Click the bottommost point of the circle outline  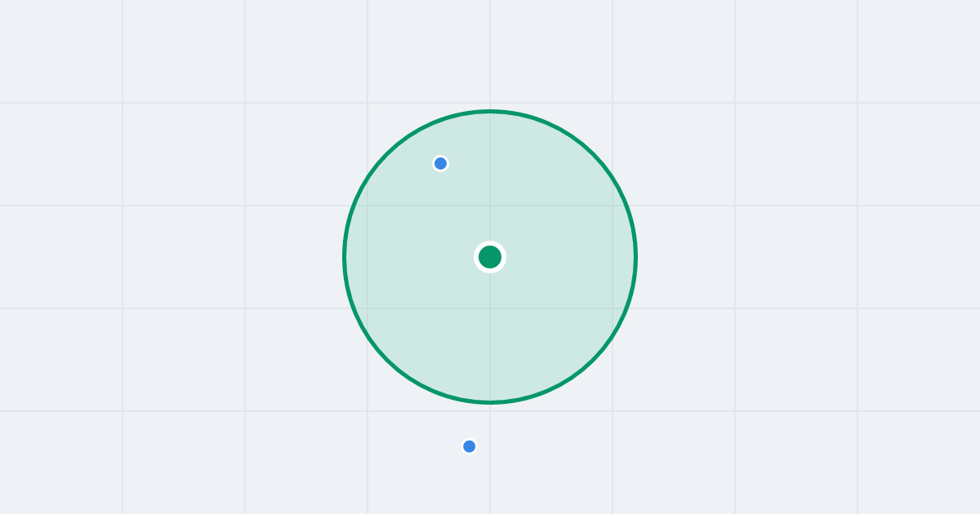point(490,402)
